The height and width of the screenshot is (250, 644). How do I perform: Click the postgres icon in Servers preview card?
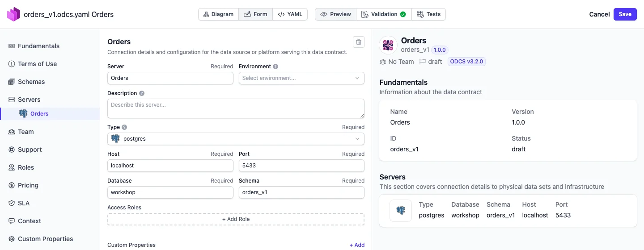[x=401, y=211]
